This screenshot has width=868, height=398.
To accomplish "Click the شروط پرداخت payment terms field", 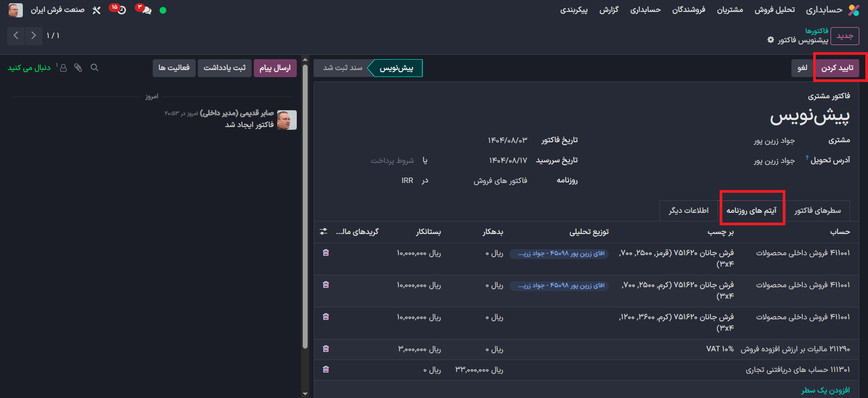I will (x=392, y=160).
